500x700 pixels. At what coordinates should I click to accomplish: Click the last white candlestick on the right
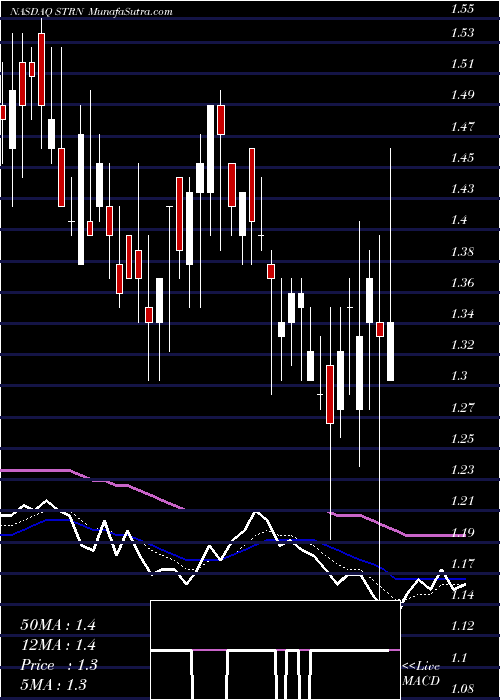(390, 351)
